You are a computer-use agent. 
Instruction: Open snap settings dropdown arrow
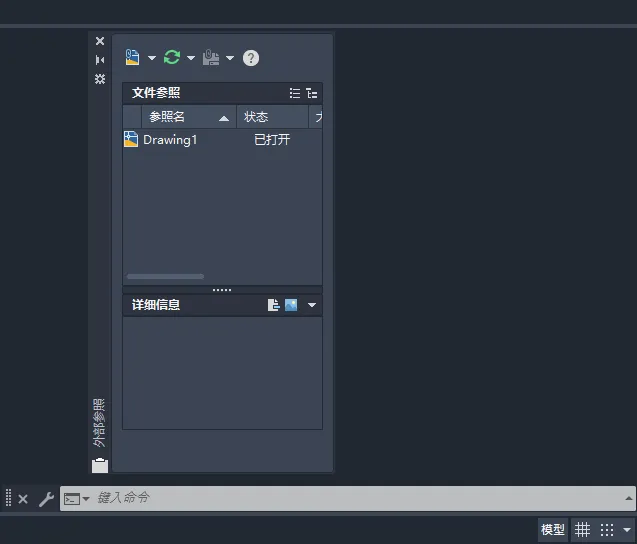[x=627, y=530]
